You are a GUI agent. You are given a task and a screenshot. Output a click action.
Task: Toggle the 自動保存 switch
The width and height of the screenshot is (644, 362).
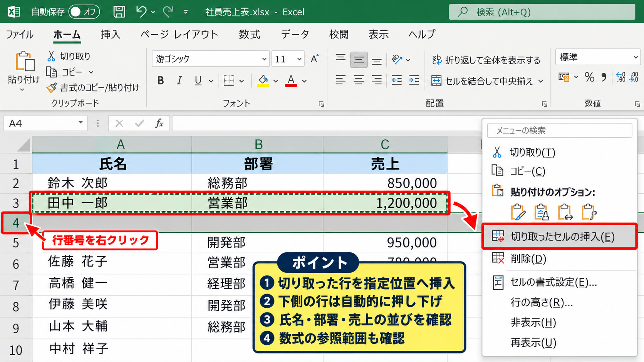coord(84,12)
